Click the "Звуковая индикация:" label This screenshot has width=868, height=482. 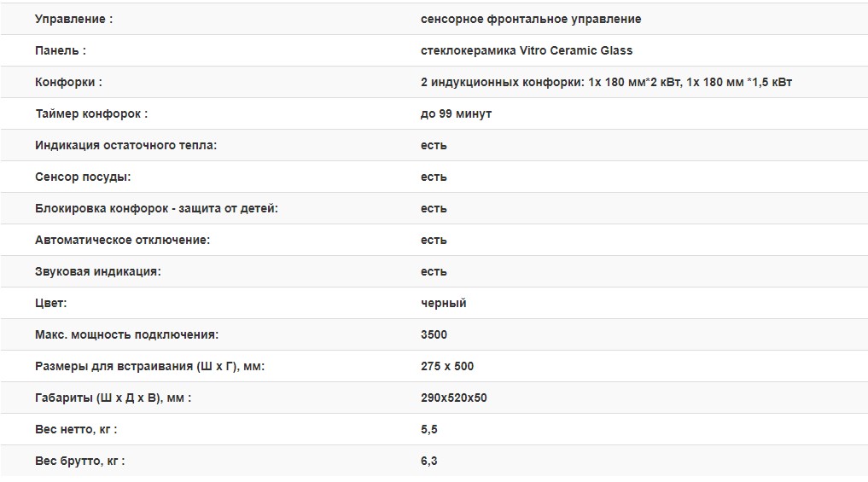pyautogui.click(x=98, y=271)
